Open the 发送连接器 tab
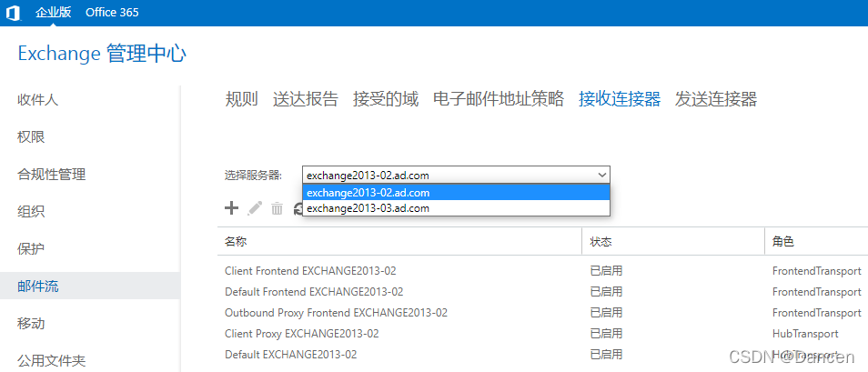Image resolution: width=868 pixels, height=372 pixels. coord(715,99)
